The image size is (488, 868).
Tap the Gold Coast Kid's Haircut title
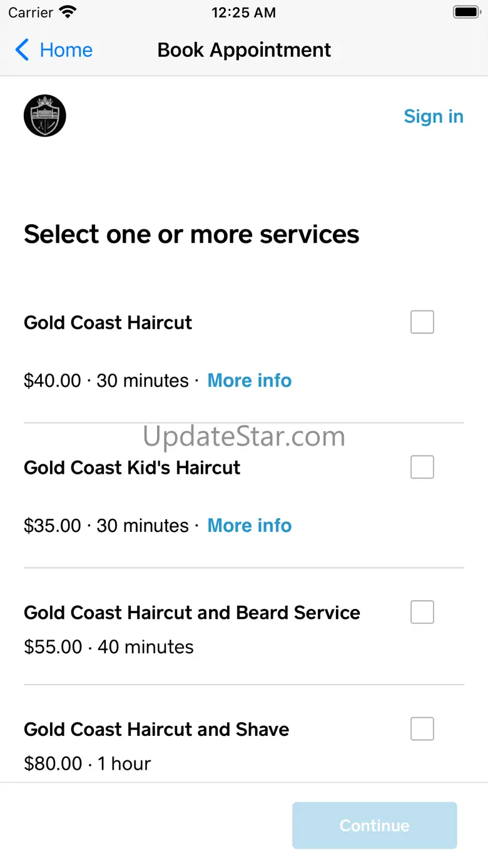(x=132, y=467)
